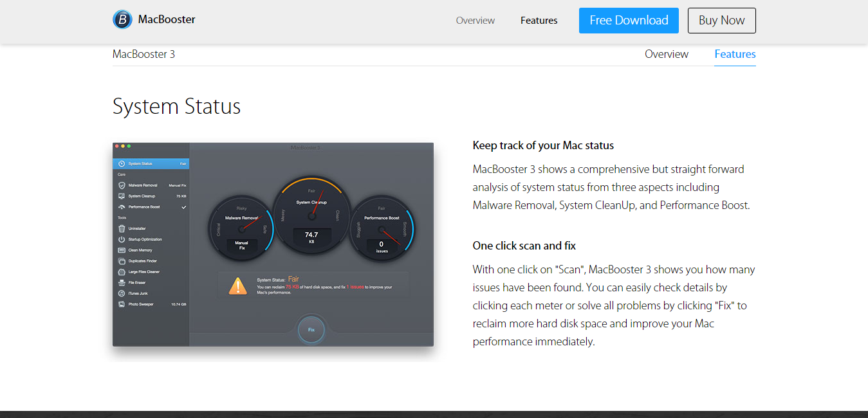The width and height of the screenshot is (868, 418).
Task: Click the orange warning triangle icon
Action: pyautogui.click(x=238, y=286)
